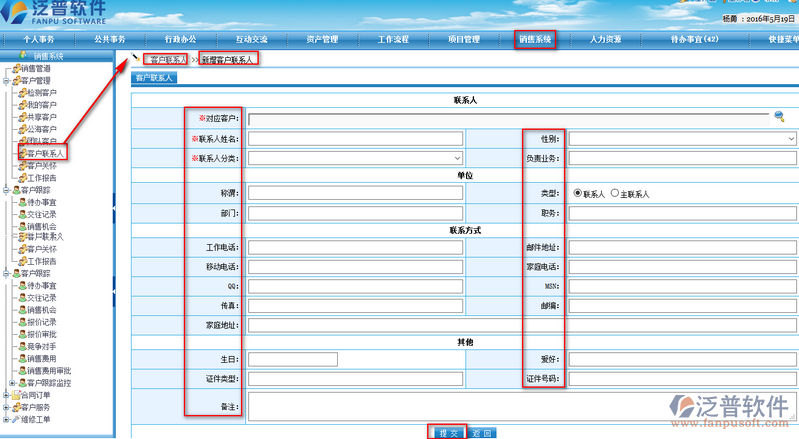The width and height of the screenshot is (799, 439).
Task: Expand the 维修工单 node
Action: [6, 420]
